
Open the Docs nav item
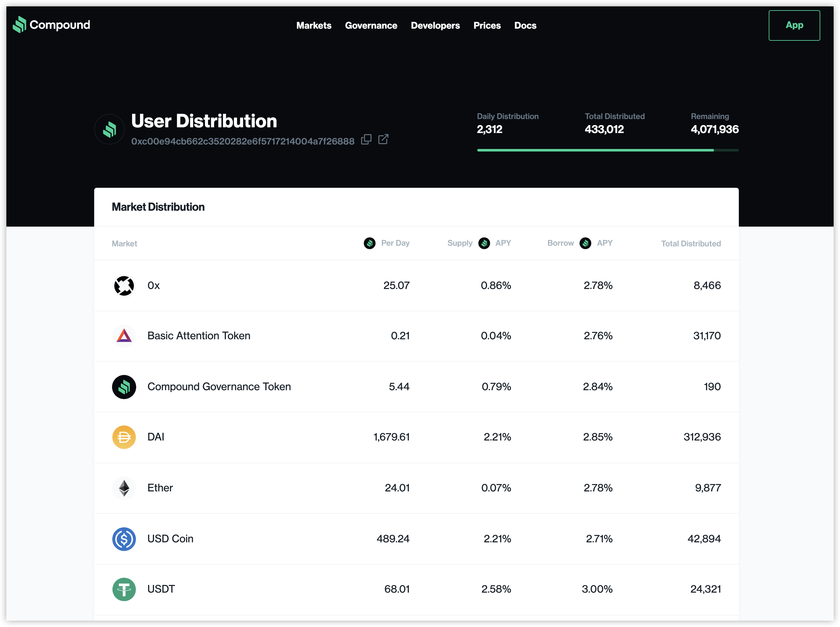pos(525,25)
